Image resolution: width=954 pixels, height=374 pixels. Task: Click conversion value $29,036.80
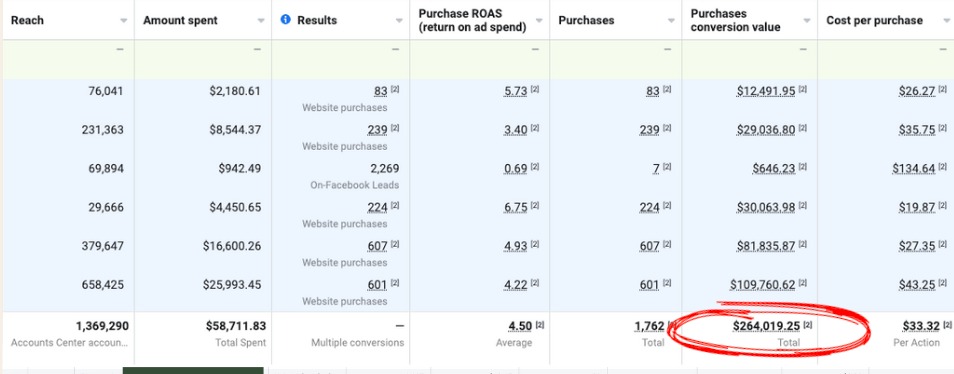point(766,130)
